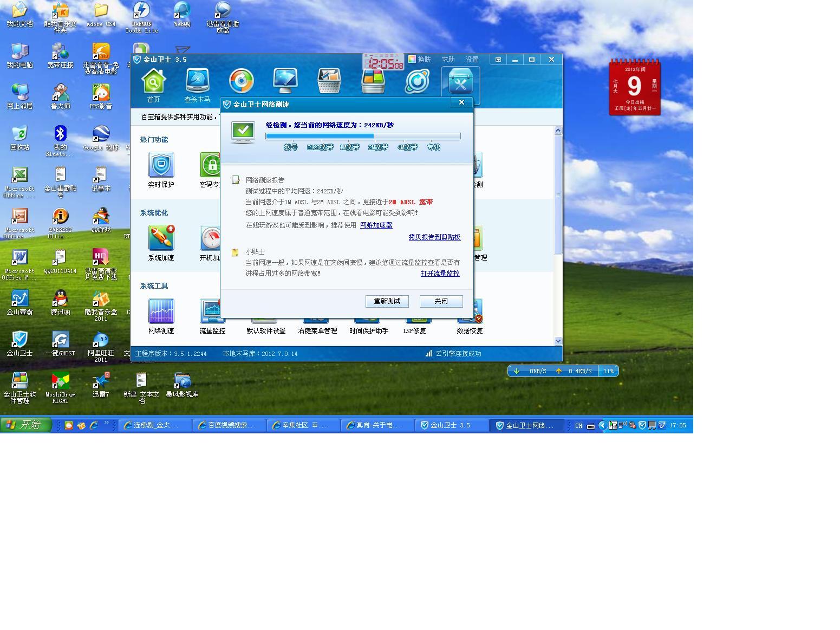Screen dimensions: 840x630
Task: Click the 打开流量监控 link
Action: click(x=440, y=274)
